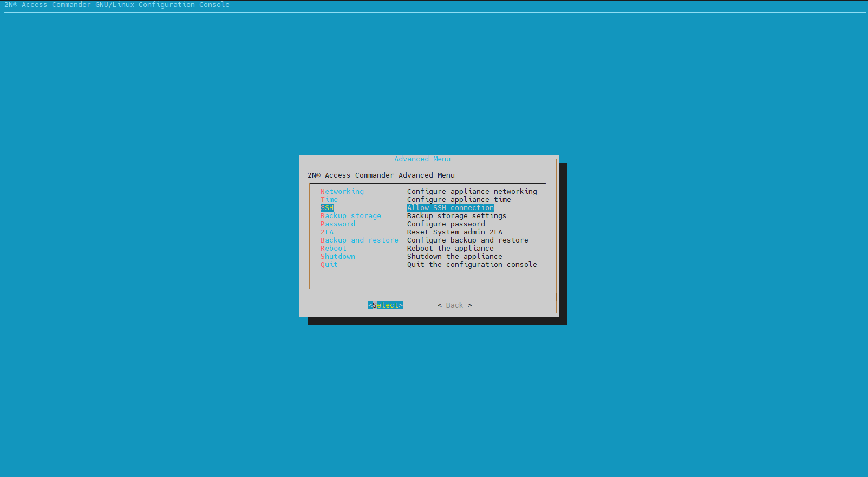Choose the 2FA menu entry

coord(327,232)
